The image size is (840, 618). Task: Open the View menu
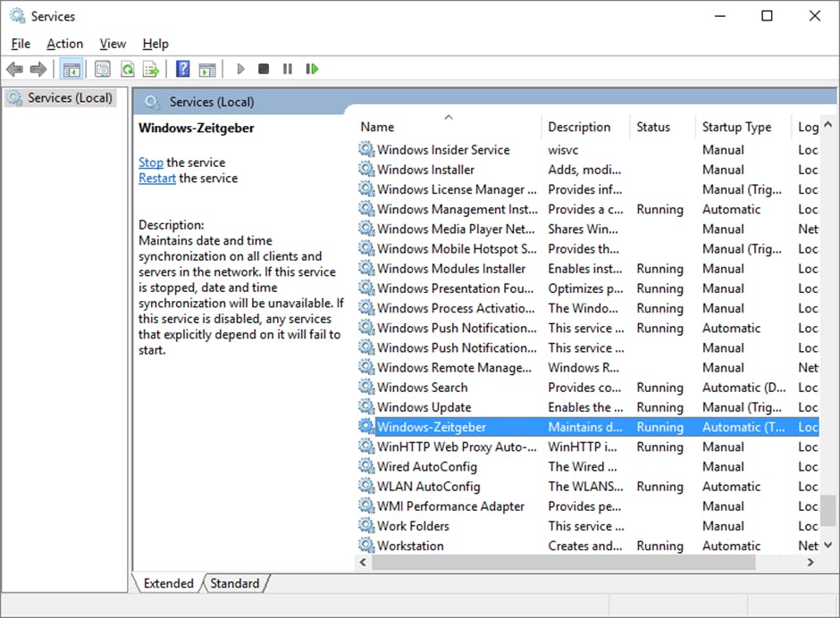(x=113, y=44)
